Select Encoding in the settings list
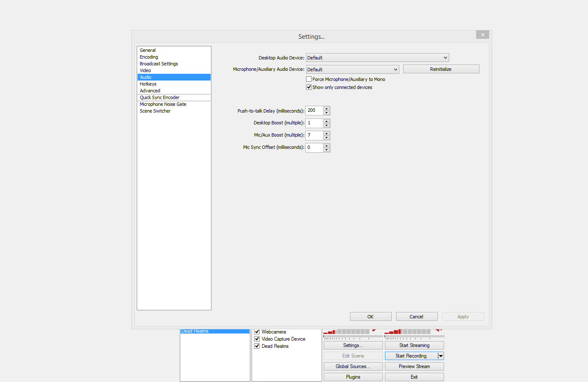The width and height of the screenshot is (588, 382). 174,57
